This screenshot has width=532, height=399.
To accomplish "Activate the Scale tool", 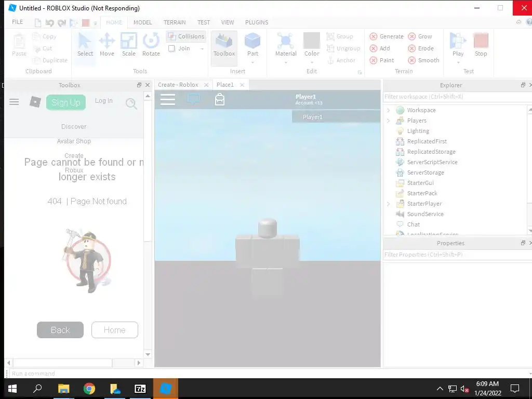I will [129, 45].
